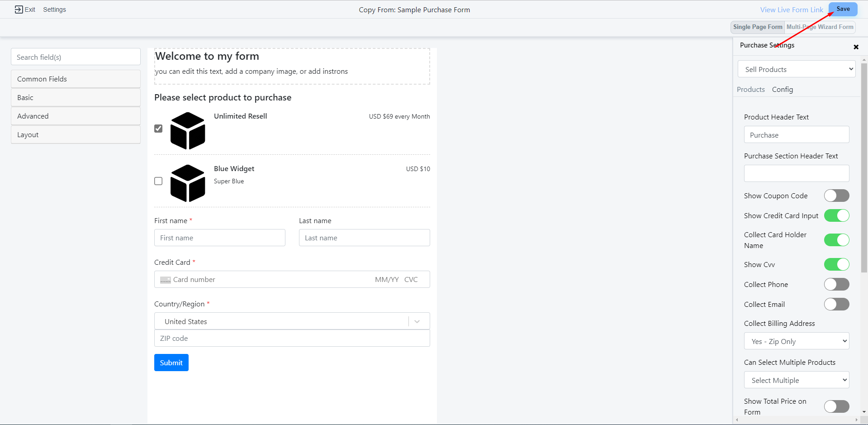Screen dimensions: 868x425
Task: Switch to the Config tab
Action: click(782, 90)
